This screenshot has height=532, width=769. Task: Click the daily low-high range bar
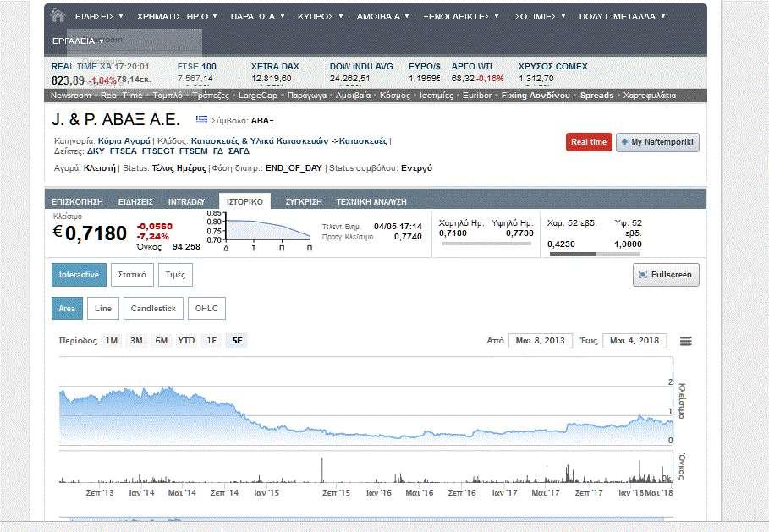486,244
